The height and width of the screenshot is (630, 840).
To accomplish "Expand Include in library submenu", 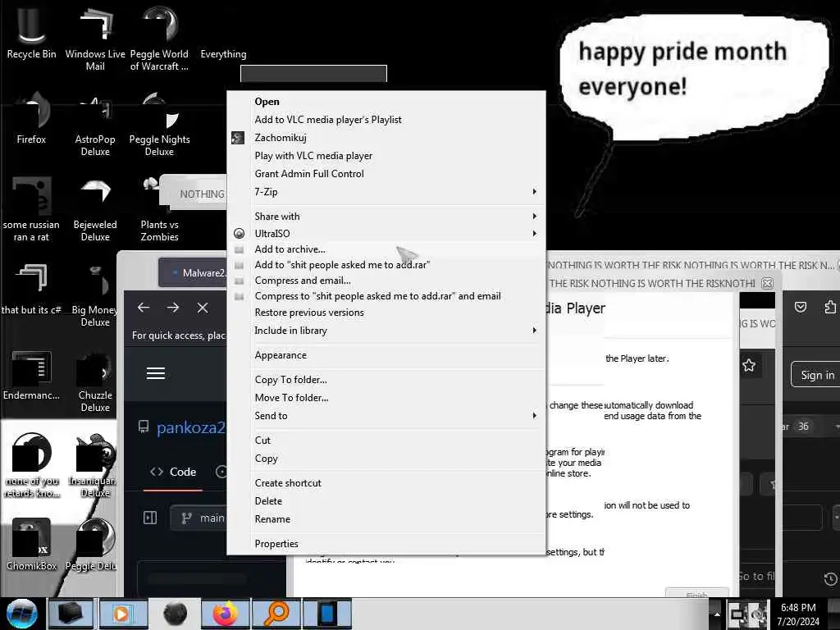I will (x=386, y=331).
